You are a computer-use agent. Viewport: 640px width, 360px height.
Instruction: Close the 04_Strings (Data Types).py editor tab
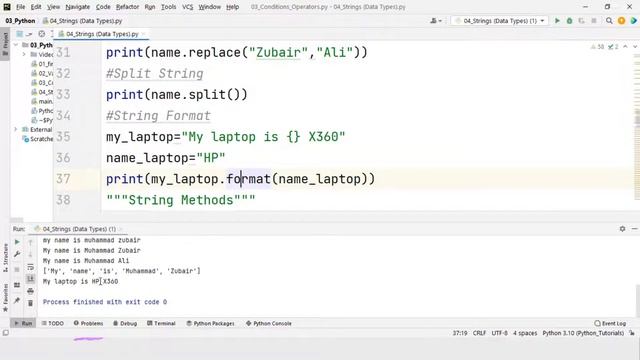144,34
